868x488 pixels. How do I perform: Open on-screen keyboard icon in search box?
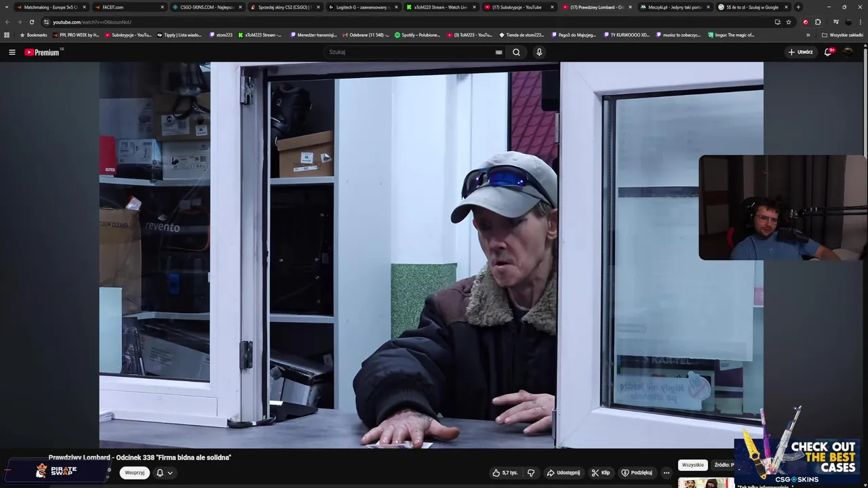coord(499,52)
